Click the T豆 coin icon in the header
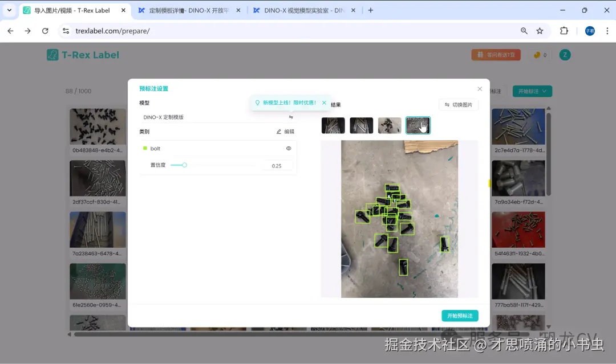This screenshot has width=616, height=364. pos(537,55)
